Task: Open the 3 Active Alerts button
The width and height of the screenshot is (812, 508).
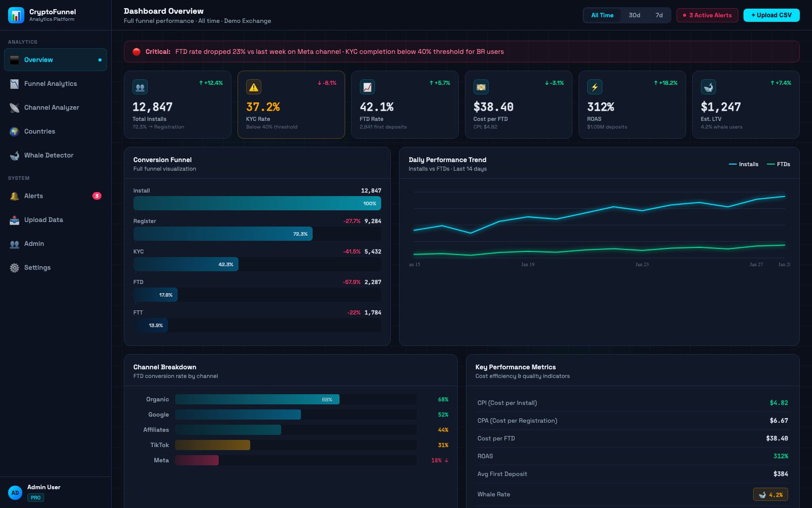Action: pyautogui.click(x=707, y=15)
